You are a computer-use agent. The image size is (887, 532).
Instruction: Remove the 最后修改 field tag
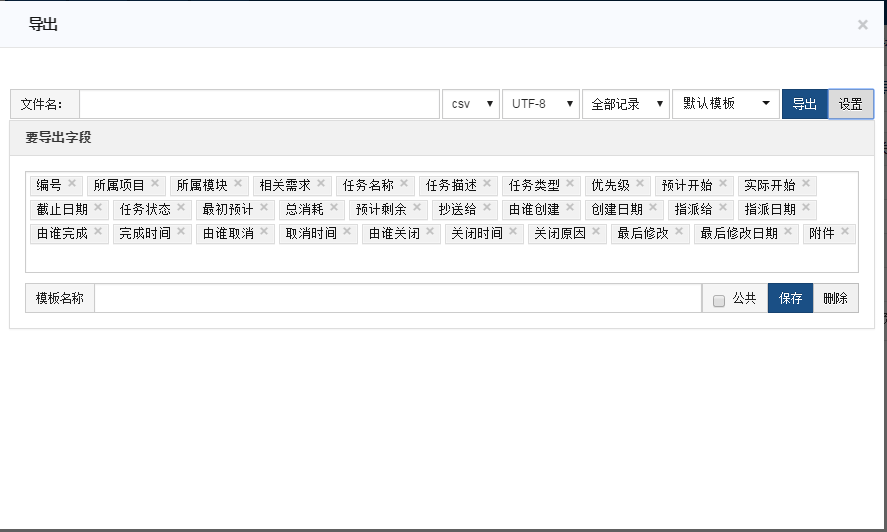(x=679, y=231)
